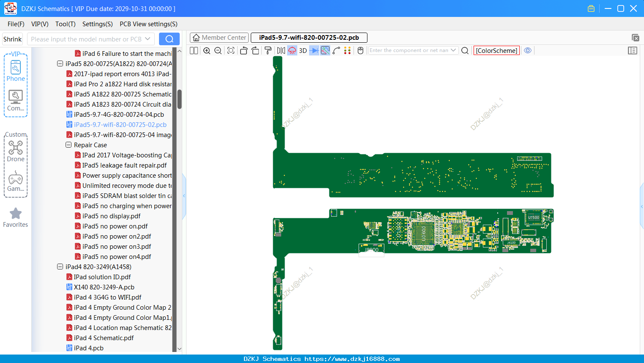The width and height of the screenshot is (644, 363).
Task: Click the DZKJ app logo in title bar
Action: [10, 8]
